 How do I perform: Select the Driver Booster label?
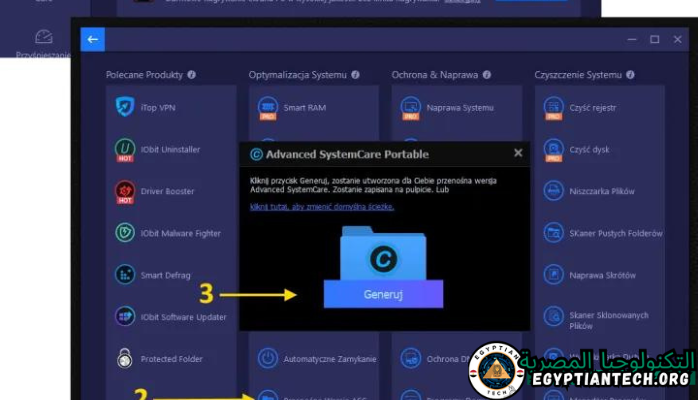pyautogui.click(x=167, y=191)
